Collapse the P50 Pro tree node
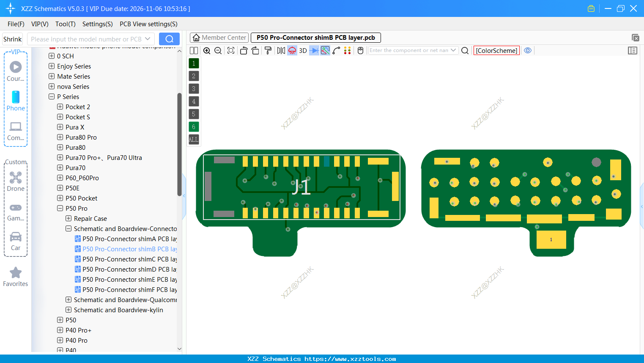This screenshot has height=363, width=644. coord(60,208)
